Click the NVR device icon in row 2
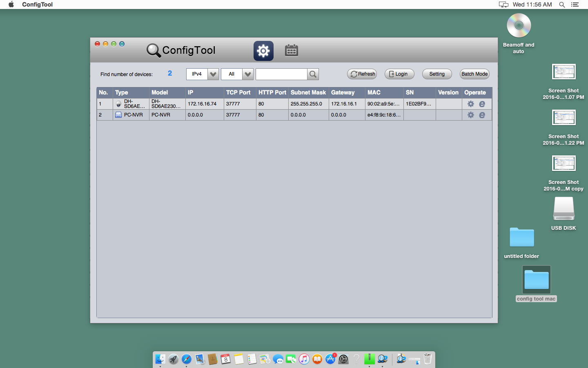This screenshot has width=588, height=368. click(118, 115)
